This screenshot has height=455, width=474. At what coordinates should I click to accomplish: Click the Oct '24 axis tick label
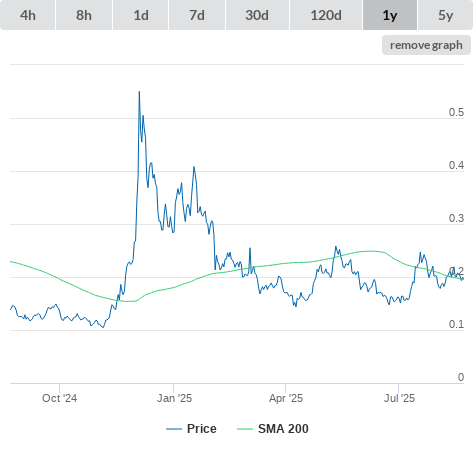click(59, 398)
